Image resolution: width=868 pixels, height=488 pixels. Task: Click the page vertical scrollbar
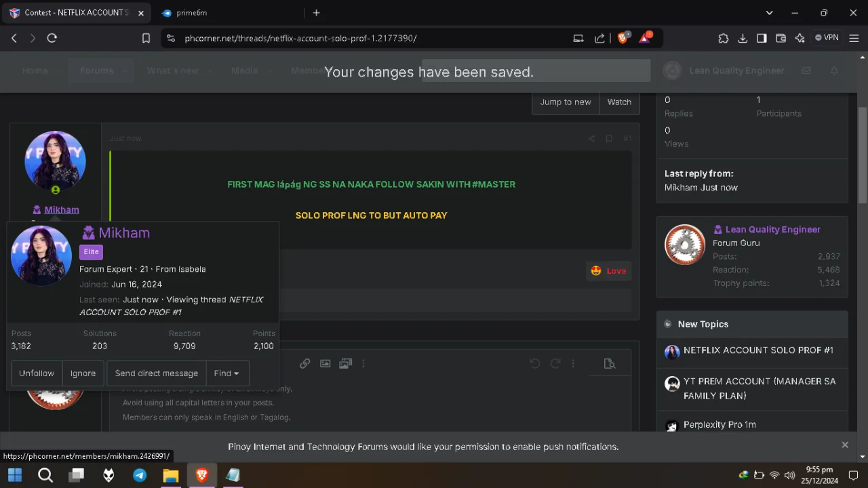click(x=863, y=155)
